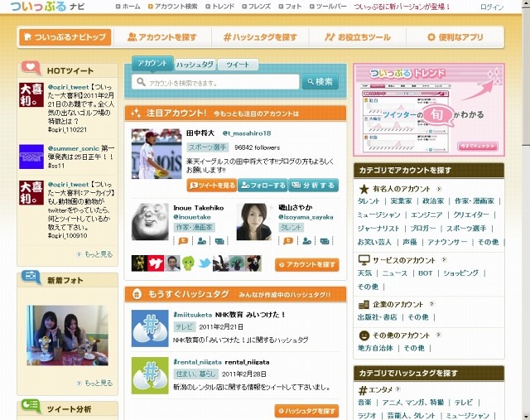Screen dimensions: 530x420
Task: Click the suited man avatar in account strip
Action: click(172, 263)
